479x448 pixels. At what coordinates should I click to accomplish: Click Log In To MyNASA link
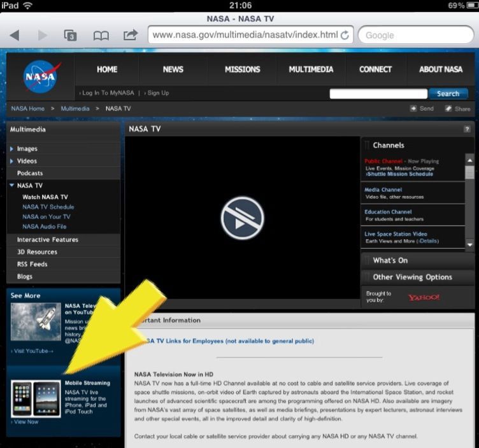pos(108,93)
